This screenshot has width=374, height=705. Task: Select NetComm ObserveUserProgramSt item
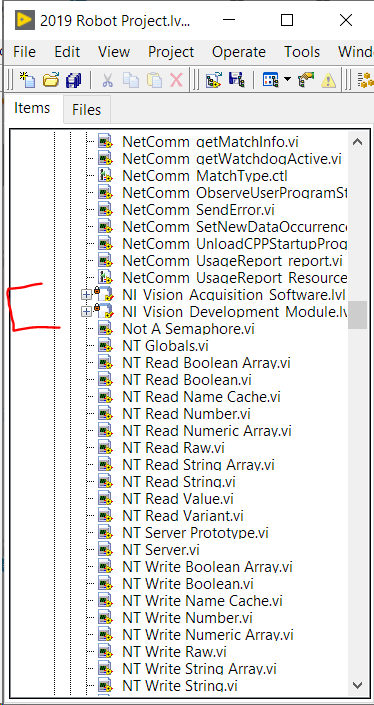click(235, 192)
